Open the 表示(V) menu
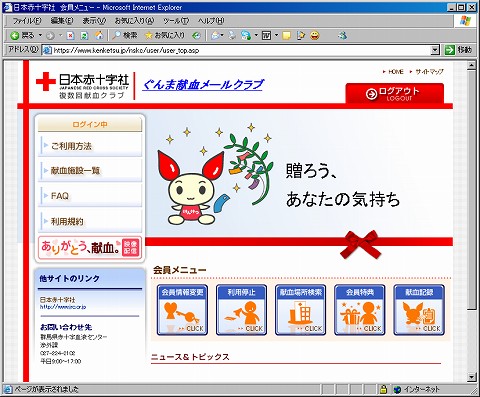The image size is (480, 397). tap(94, 21)
